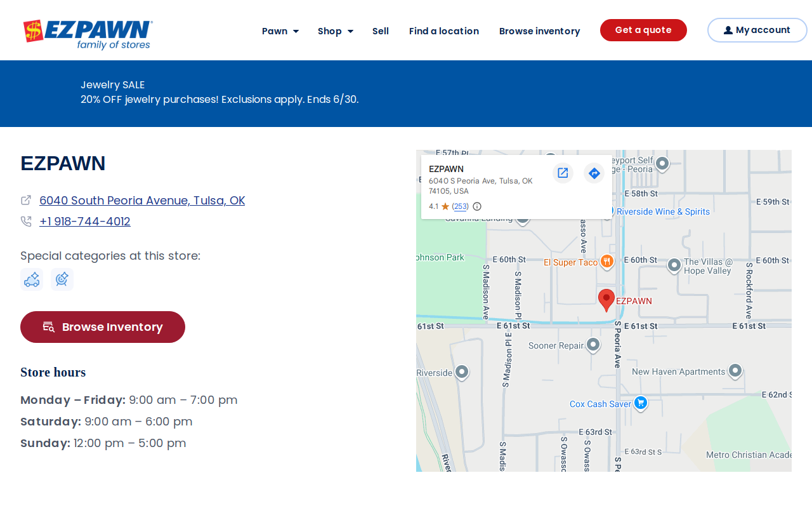Go to Find a location
This screenshot has width=812, height=508.
[444, 30]
